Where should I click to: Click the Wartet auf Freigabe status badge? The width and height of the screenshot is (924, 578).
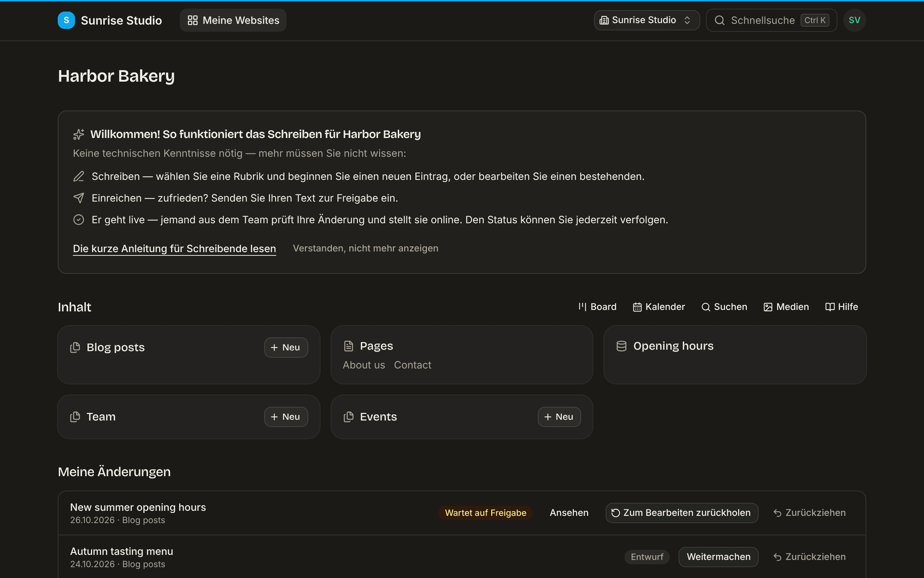coord(485,513)
